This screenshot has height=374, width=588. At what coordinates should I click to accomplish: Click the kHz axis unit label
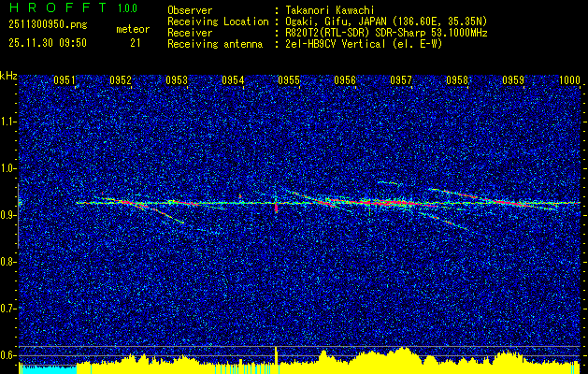coord(8,76)
